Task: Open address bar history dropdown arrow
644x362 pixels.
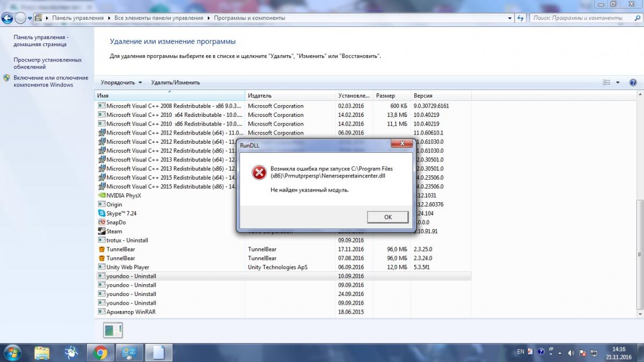Action: pos(509,18)
